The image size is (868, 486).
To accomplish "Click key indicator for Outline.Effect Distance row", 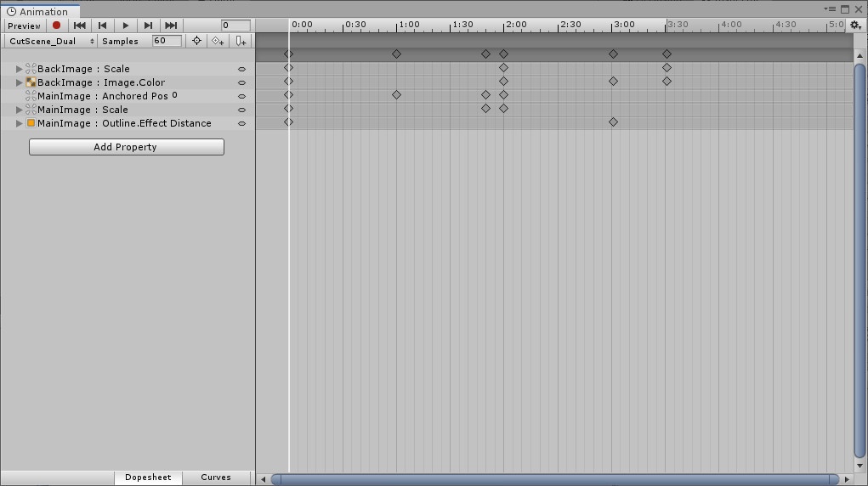I will coord(242,123).
